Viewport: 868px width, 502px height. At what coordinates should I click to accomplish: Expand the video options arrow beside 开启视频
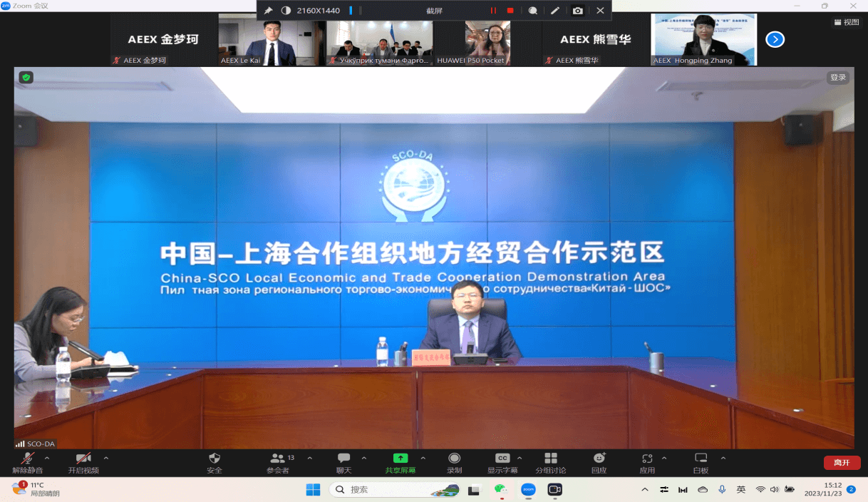click(x=106, y=458)
